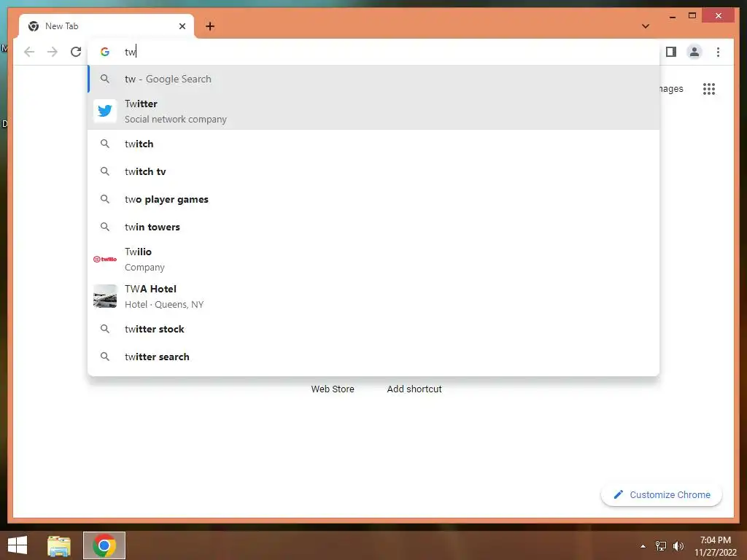Click the forward navigation arrow
Screen dimensions: 747x560
[x=53, y=52]
